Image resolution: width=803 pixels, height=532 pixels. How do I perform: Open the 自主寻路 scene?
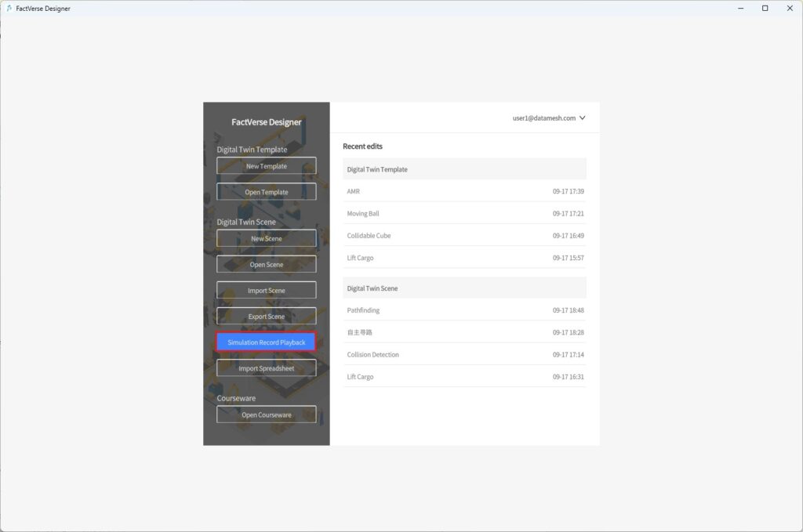pyautogui.click(x=464, y=331)
